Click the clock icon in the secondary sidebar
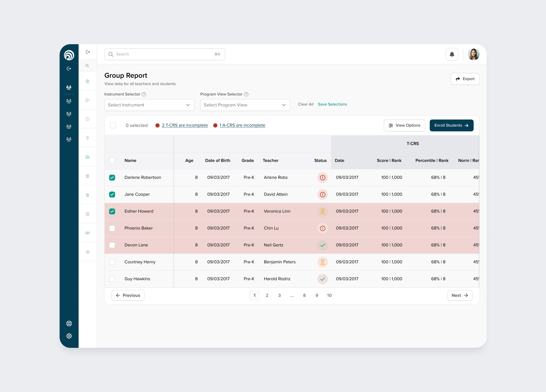The width and height of the screenshot is (546, 392). coord(87,119)
